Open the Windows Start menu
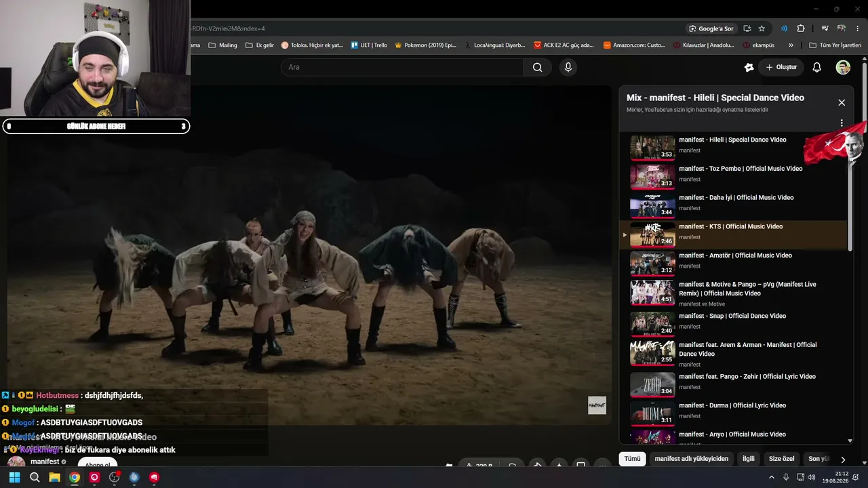 pos(14,477)
